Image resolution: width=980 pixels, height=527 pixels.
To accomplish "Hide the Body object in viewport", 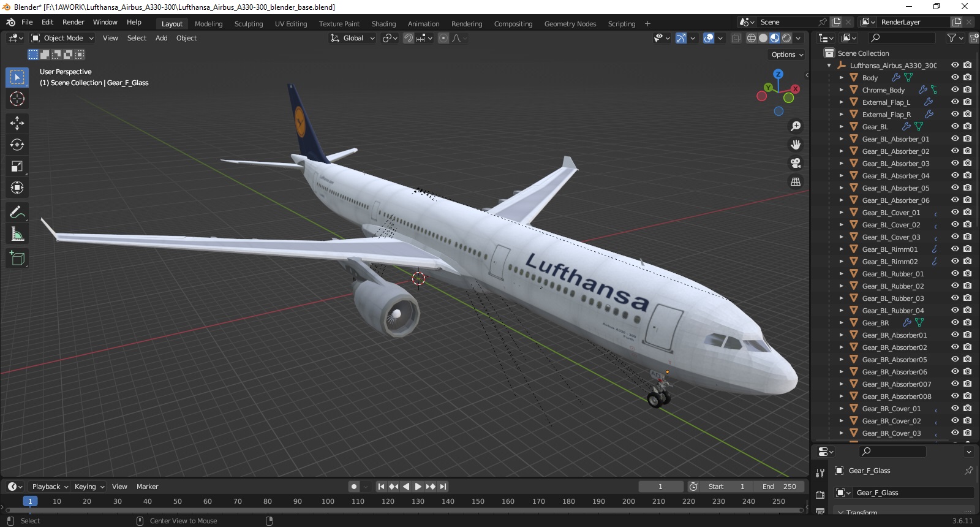I will (955, 77).
